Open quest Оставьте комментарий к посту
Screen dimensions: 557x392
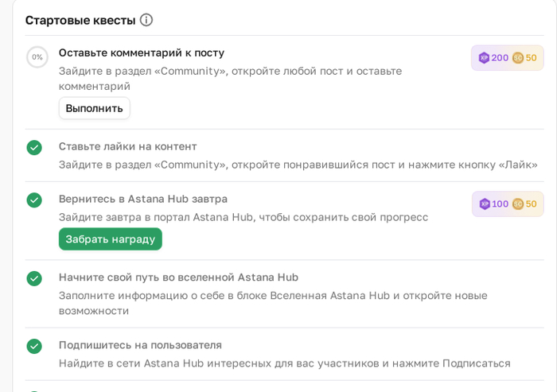[x=142, y=52]
